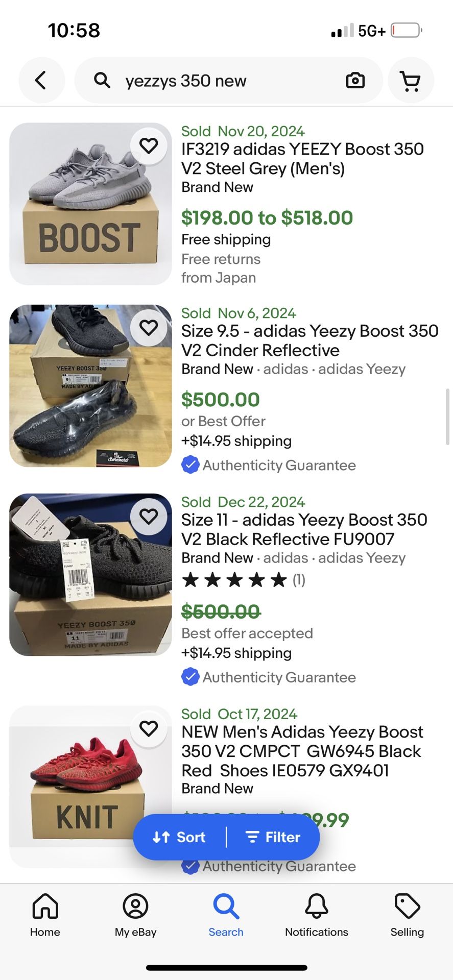The height and width of the screenshot is (980, 453).
Task: Open the Filter options
Action: click(x=273, y=837)
